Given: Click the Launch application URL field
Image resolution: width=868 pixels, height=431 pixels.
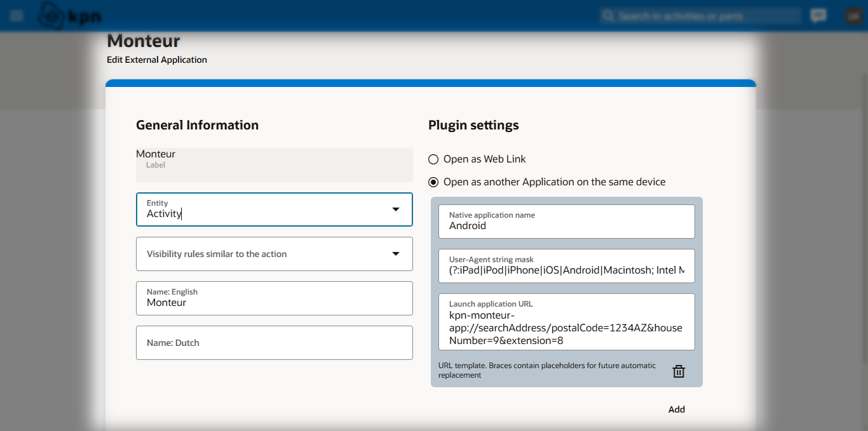Looking at the screenshot, I should [x=567, y=322].
